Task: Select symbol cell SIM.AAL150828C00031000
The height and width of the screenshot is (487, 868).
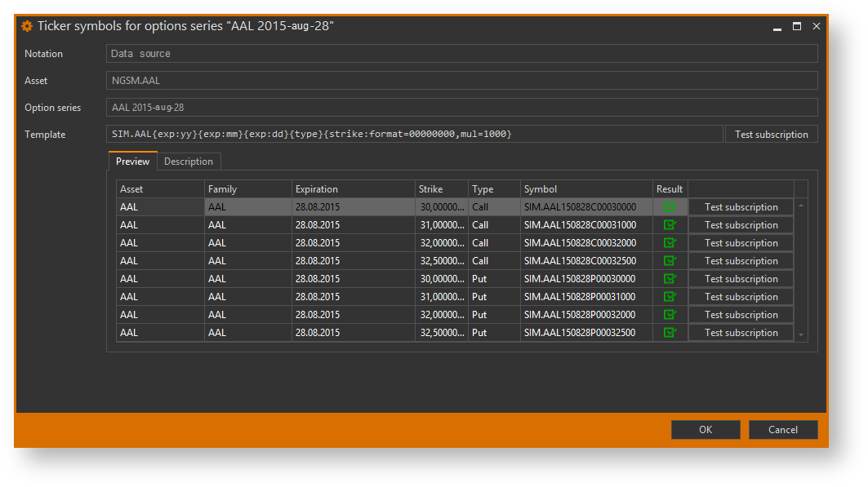Action: [x=586, y=225]
